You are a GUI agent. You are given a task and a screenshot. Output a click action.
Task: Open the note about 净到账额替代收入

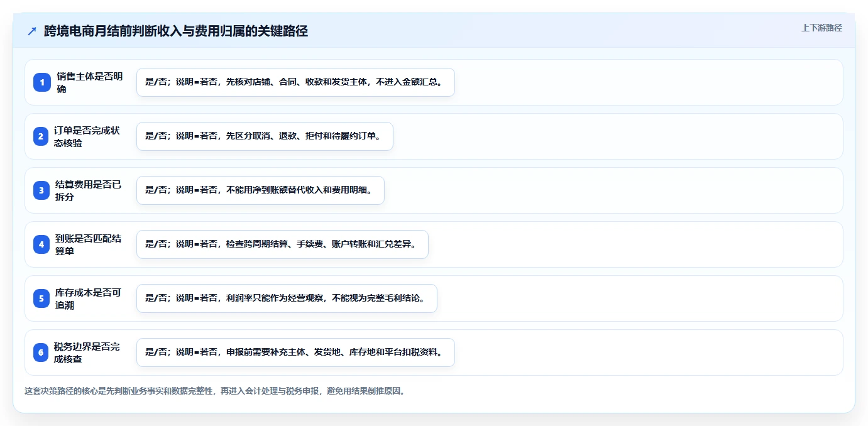260,190
